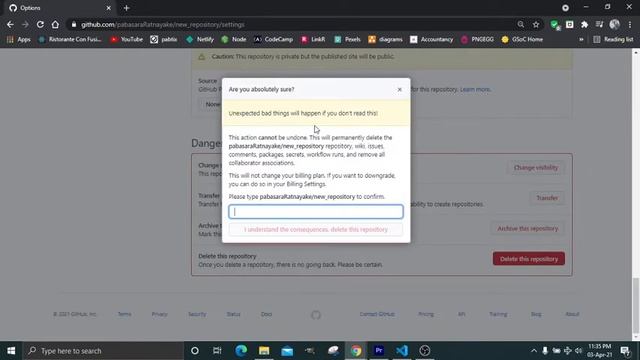This screenshot has height=360, width=640.
Task: Focus the repository name confirmation field
Action: point(316,211)
